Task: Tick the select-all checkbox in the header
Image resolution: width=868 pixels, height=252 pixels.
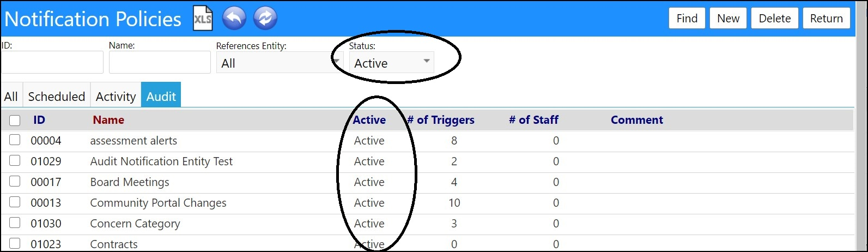Action: click(15, 121)
